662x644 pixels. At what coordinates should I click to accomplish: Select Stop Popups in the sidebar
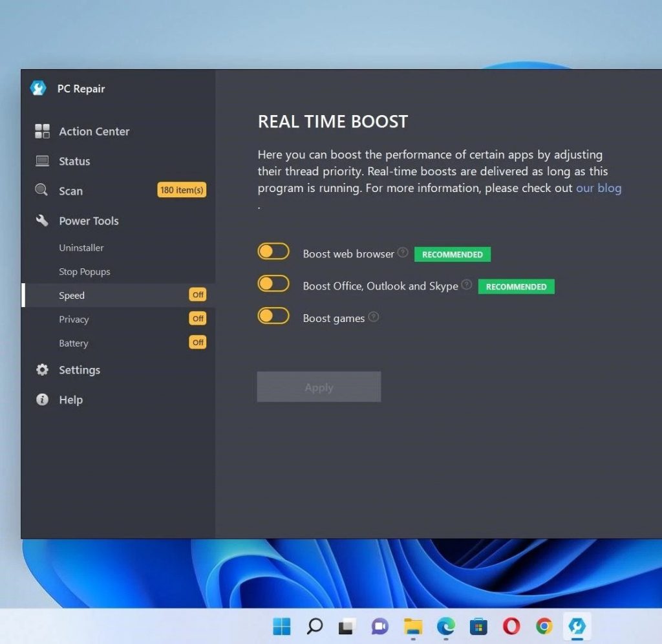tap(85, 272)
